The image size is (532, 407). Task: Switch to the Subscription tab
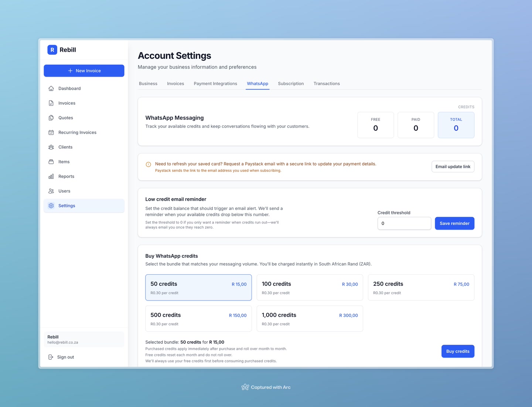pyautogui.click(x=291, y=84)
